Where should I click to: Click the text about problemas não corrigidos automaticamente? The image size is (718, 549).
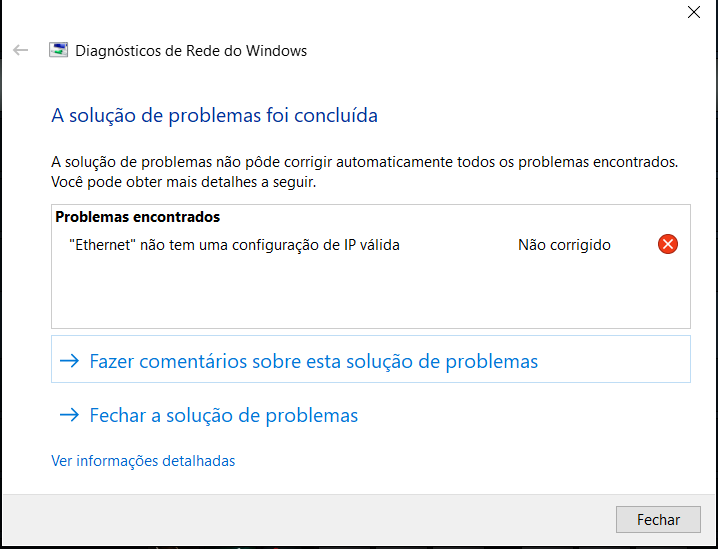coord(364,162)
